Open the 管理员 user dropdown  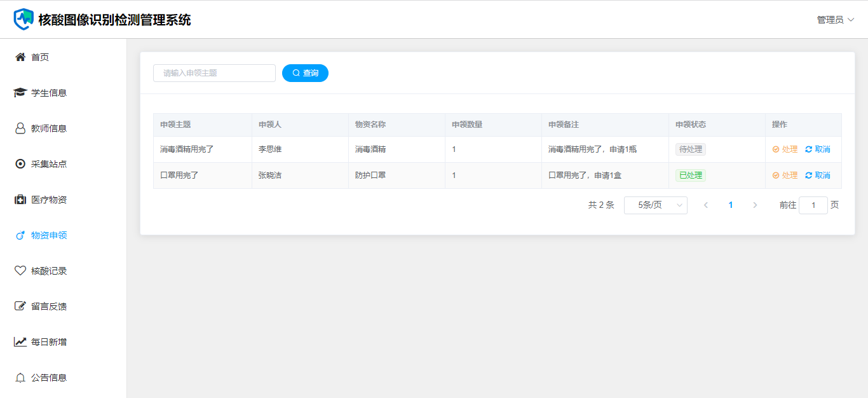[835, 20]
